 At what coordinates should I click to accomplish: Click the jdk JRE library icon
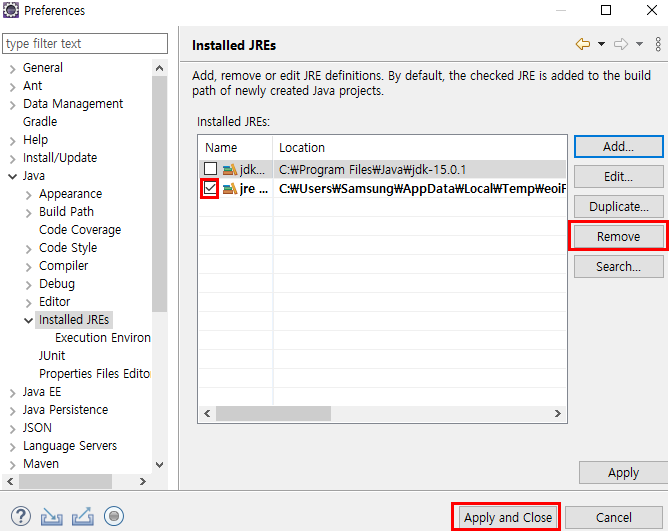click(230, 170)
